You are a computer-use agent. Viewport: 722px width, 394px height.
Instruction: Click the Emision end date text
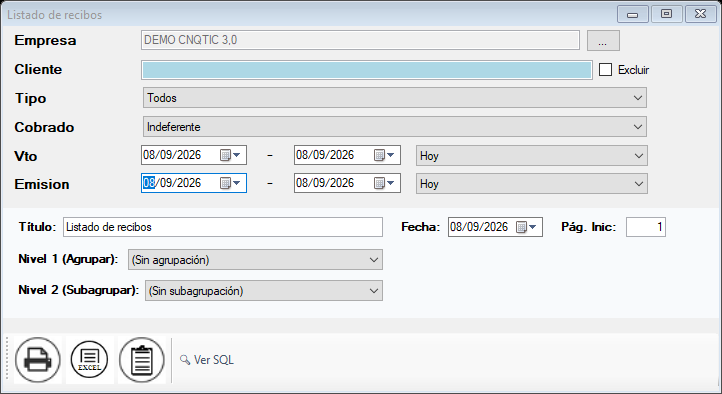point(325,183)
